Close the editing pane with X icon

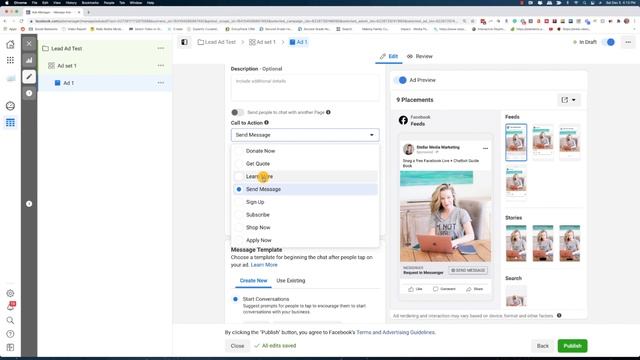[29, 43]
